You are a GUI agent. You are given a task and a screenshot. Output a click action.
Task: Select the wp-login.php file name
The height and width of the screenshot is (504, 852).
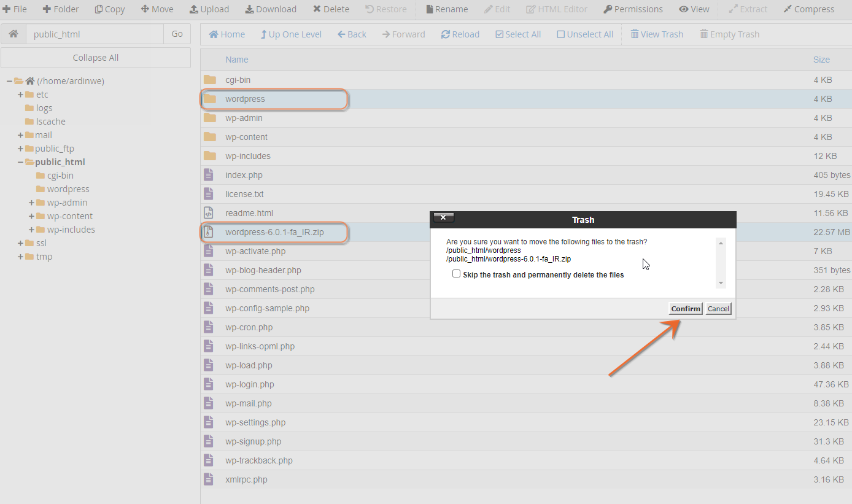[x=250, y=384]
